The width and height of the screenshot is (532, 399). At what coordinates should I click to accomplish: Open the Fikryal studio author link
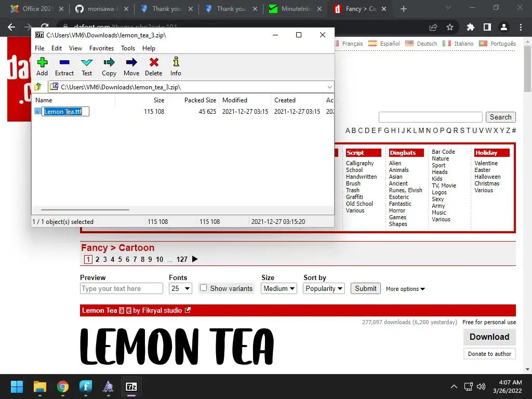(x=162, y=310)
